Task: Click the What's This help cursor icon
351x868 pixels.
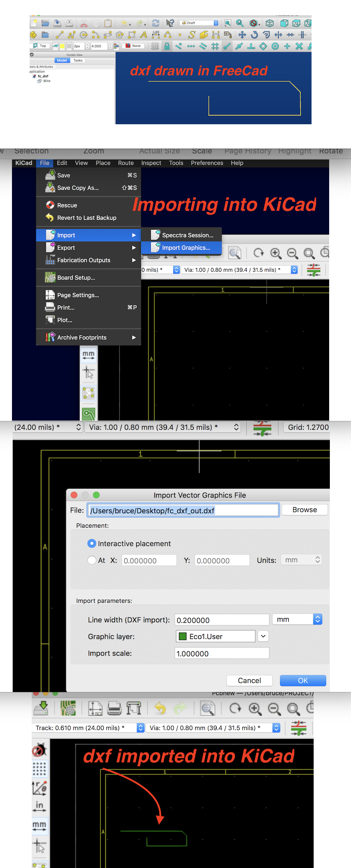Action: 170,23
